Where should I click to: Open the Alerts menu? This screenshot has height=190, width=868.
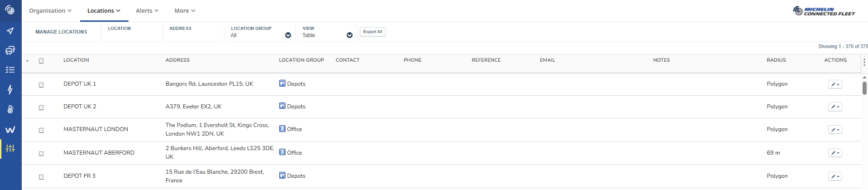(147, 11)
